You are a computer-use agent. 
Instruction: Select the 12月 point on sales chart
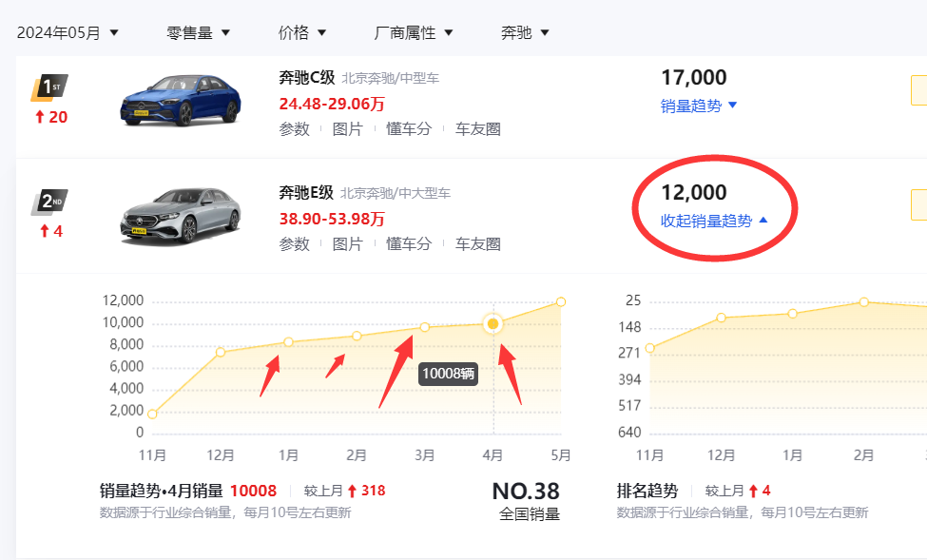point(221,352)
